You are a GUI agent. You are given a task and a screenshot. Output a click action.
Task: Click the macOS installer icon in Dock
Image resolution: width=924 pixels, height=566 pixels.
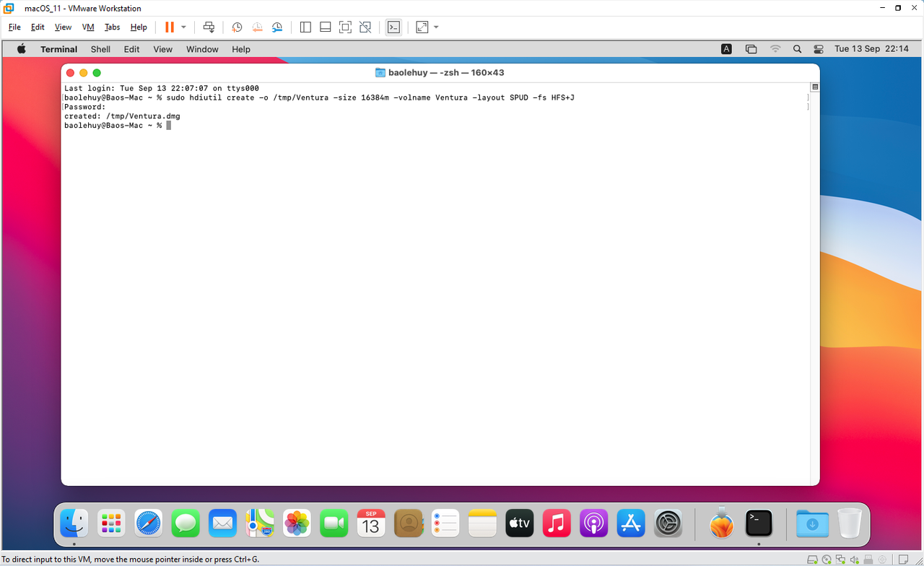[x=722, y=523]
